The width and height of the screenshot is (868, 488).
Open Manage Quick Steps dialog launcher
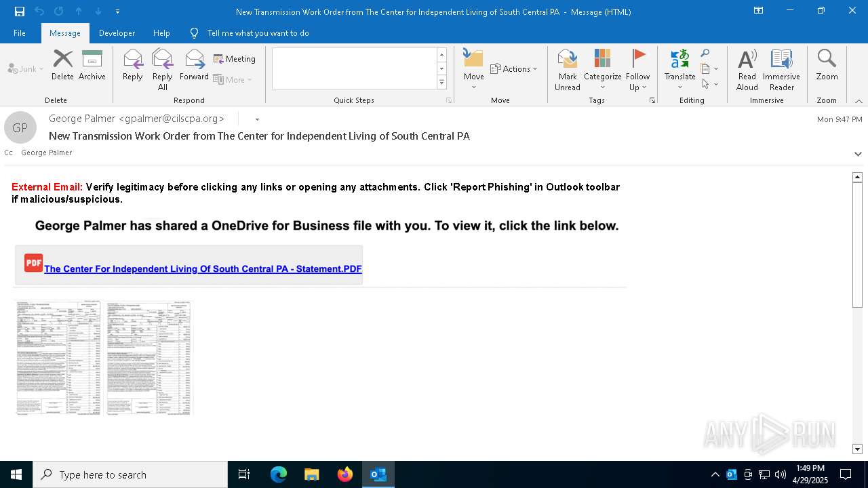click(448, 100)
